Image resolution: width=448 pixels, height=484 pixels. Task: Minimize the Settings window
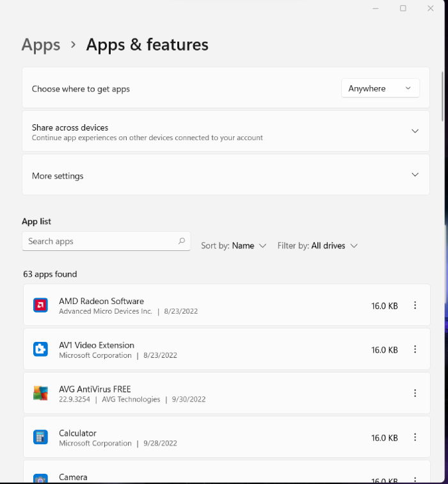[x=376, y=8]
